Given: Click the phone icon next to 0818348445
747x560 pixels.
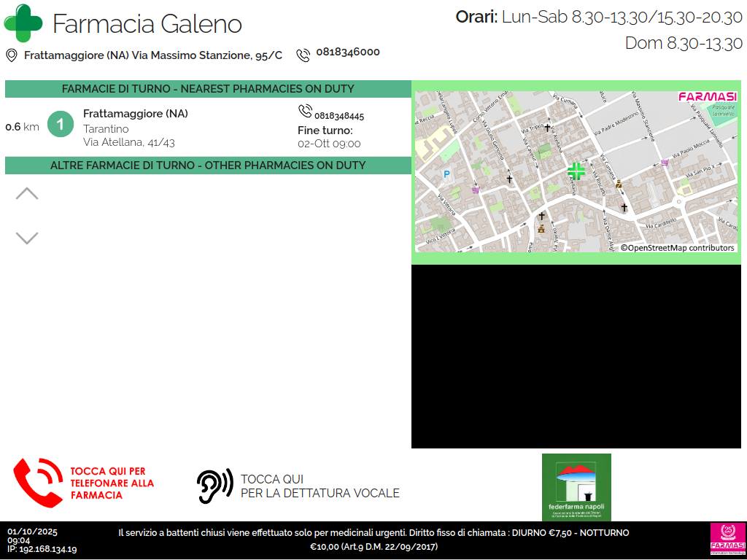Looking at the screenshot, I should coord(305,112).
